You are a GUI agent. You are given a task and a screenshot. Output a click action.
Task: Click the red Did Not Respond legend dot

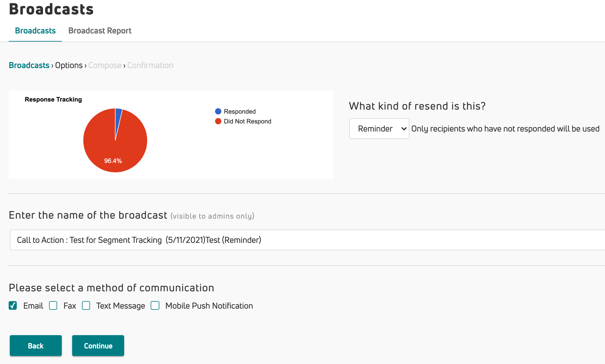[x=218, y=121]
